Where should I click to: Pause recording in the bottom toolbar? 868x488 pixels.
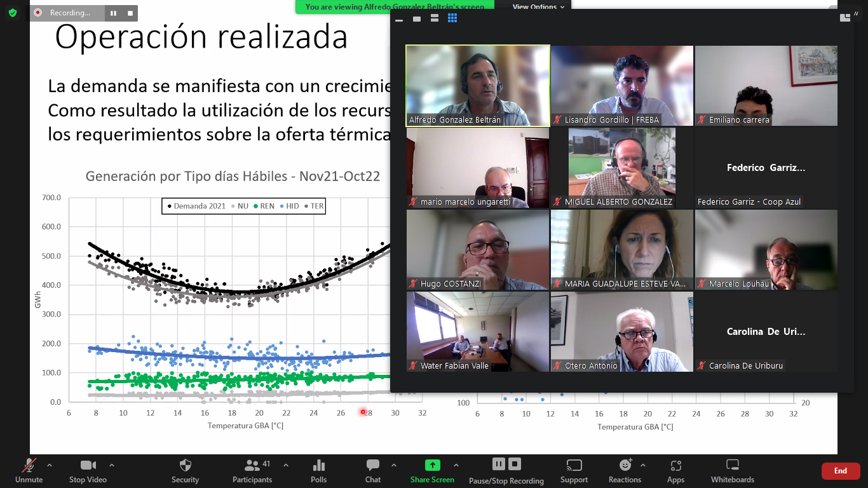[x=499, y=464]
